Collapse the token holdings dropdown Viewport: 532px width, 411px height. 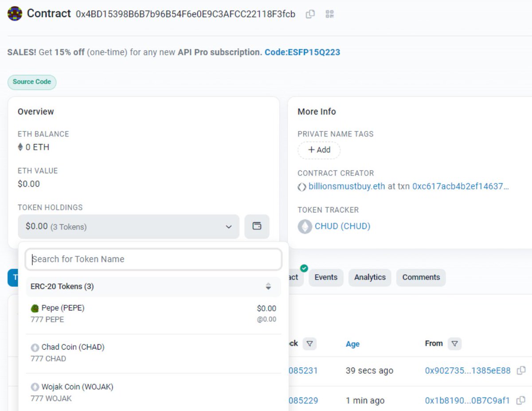click(x=129, y=226)
